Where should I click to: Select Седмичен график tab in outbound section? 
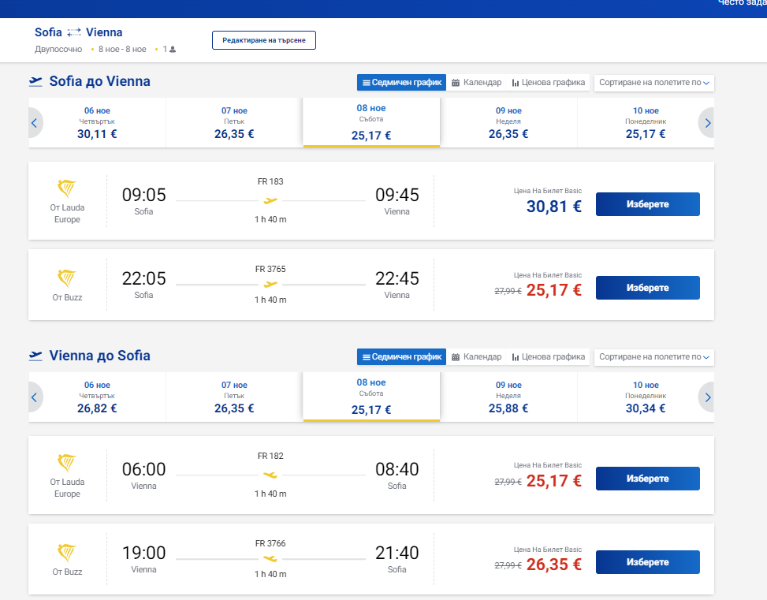402,83
